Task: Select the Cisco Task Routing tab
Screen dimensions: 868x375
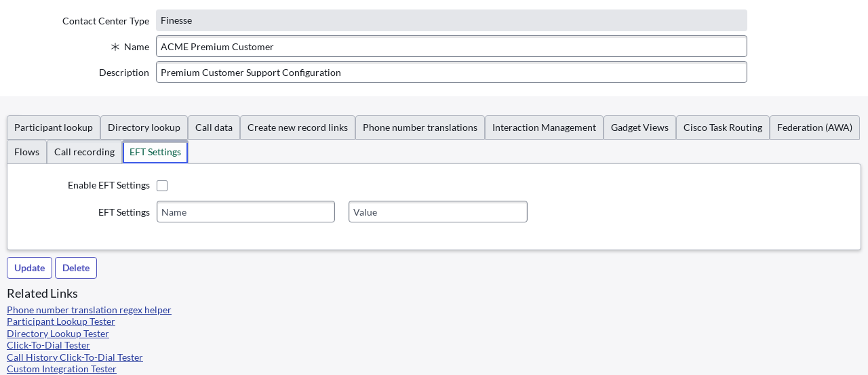Action: pos(723,127)
